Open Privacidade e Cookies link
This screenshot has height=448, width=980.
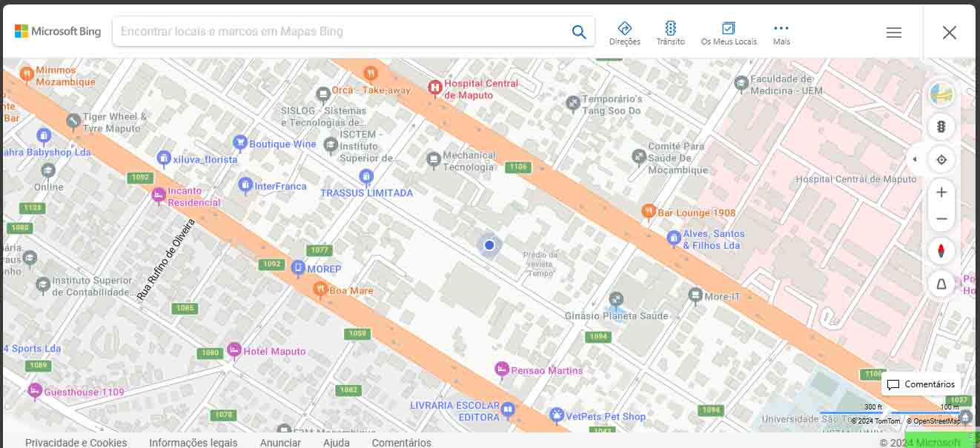(x=76, y=442)
